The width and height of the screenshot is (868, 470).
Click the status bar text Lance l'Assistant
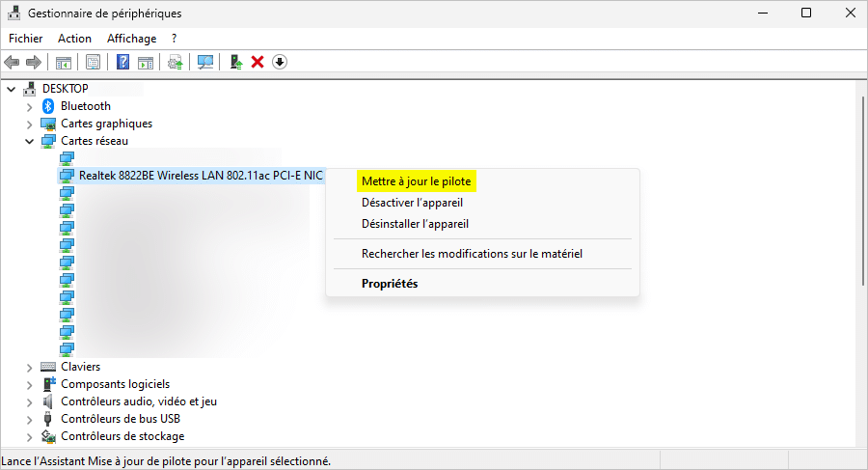point(166,461)
